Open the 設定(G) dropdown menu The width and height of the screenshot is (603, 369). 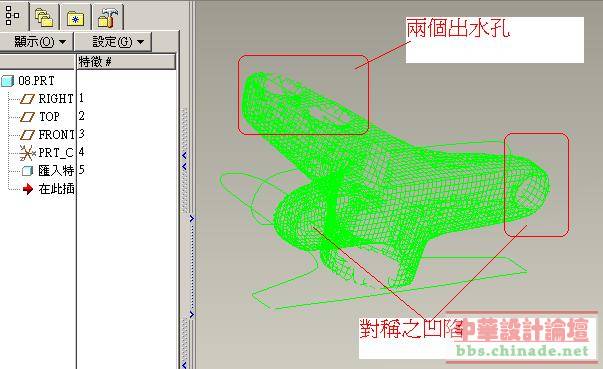[x=113, y=42]
